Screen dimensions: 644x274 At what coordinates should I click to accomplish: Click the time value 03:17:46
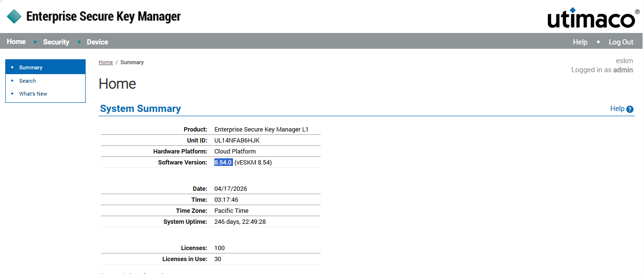tap(226, 200)
